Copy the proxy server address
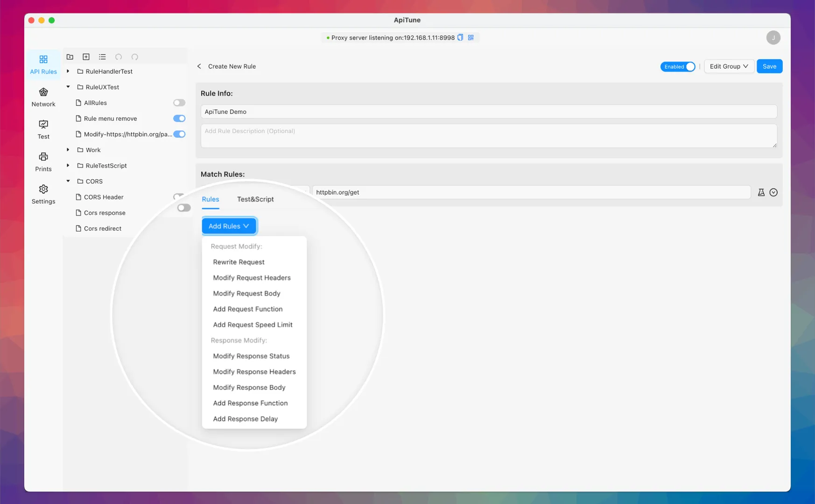This screenshot has height=504, width=815. 460,37
